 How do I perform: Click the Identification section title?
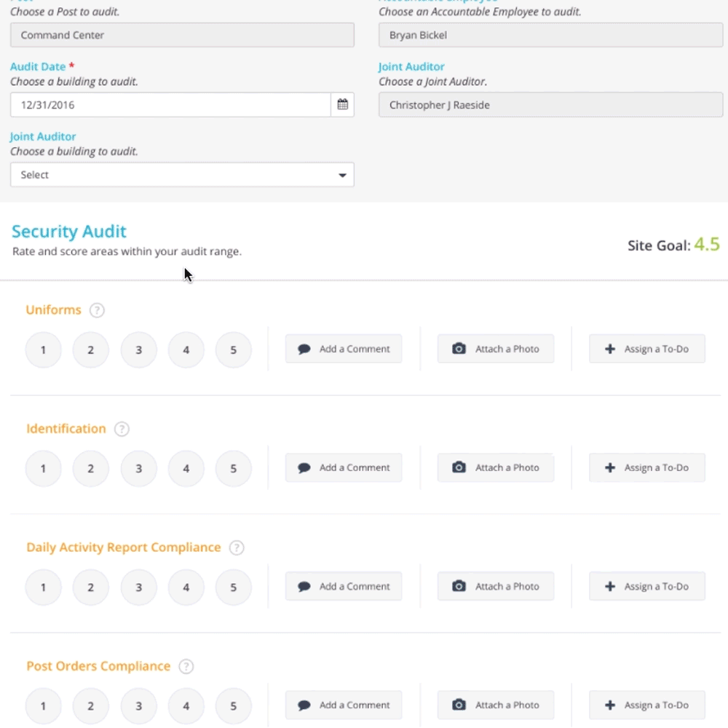click(x=66, y=429)
